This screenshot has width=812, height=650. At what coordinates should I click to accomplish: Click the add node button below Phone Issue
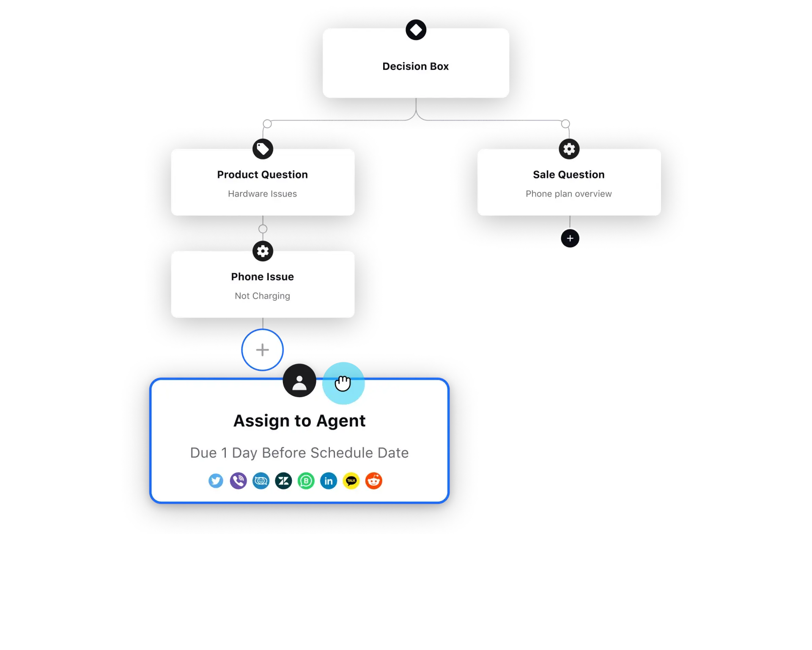262,350
